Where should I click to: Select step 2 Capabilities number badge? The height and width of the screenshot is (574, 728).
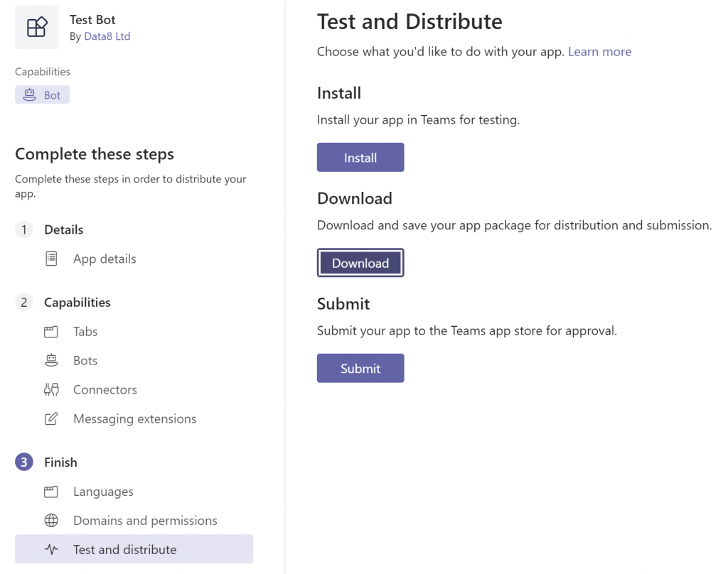[x=24, y=303]
